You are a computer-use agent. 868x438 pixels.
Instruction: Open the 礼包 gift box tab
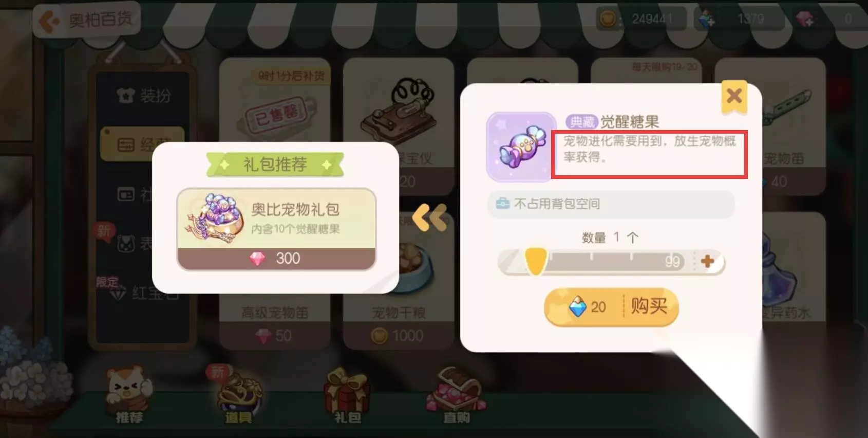pyautogui.click(x=347, y=395)
